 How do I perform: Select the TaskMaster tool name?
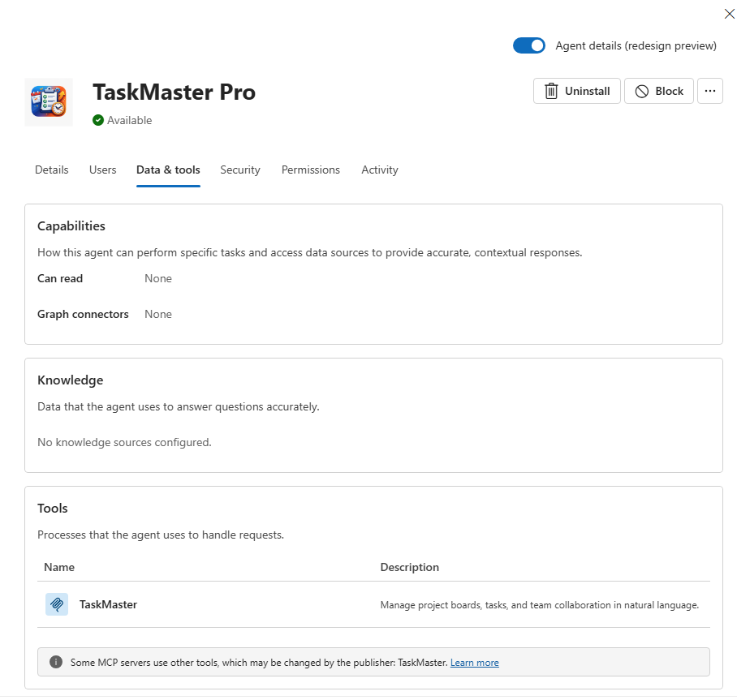108,604
